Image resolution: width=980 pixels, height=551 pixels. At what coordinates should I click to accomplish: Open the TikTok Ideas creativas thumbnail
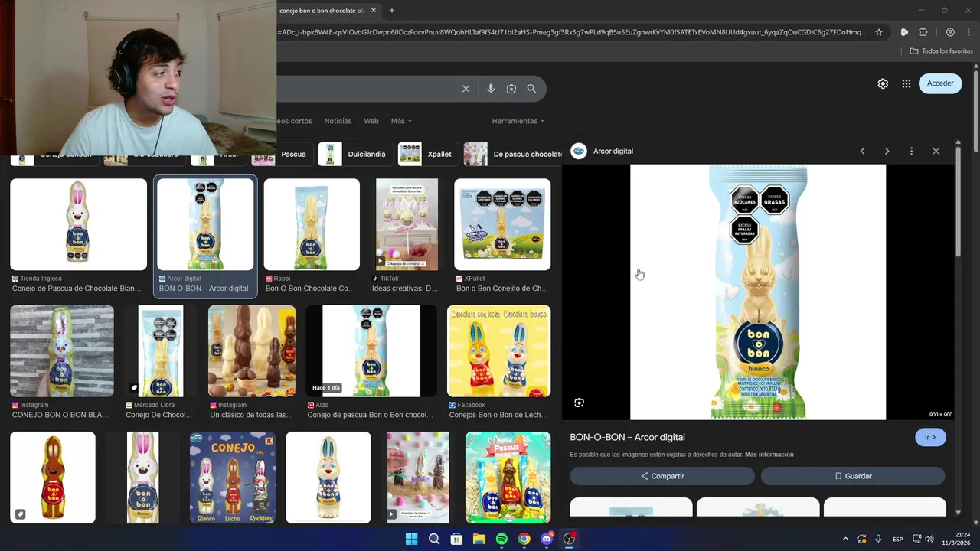tap(407, 224)
